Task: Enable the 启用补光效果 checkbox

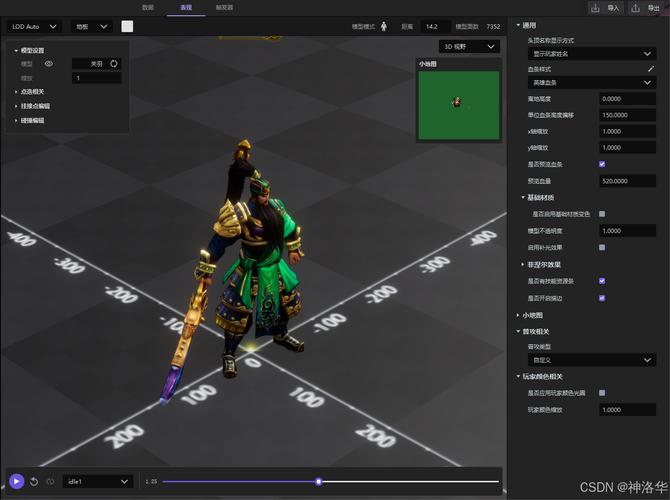Action: click(x=602, y=247)
